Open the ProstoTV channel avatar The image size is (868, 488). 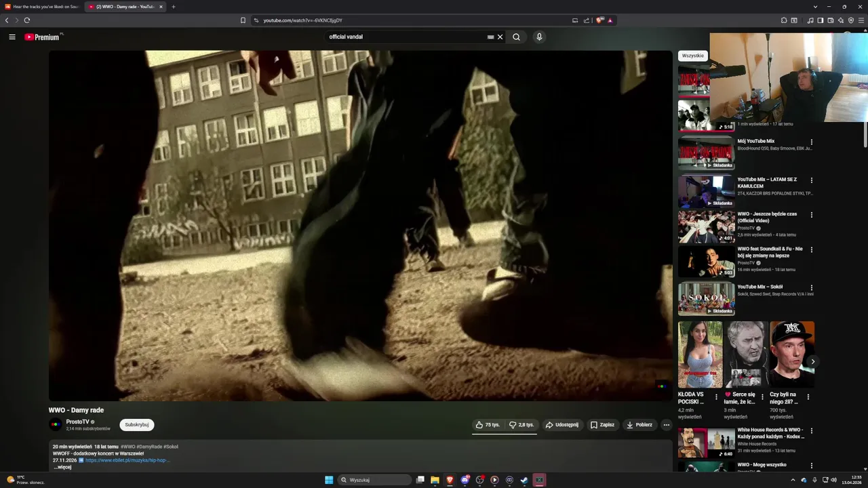(x=56, y=425)
